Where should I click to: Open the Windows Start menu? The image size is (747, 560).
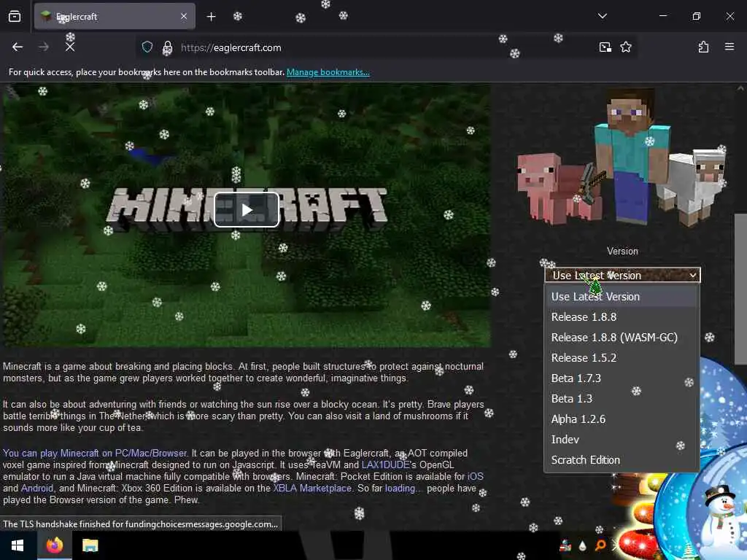click(18, 545)
